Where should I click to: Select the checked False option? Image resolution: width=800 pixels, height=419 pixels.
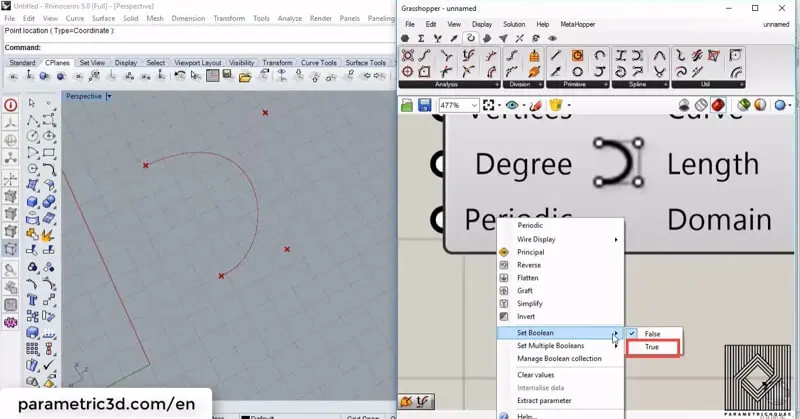652,333
